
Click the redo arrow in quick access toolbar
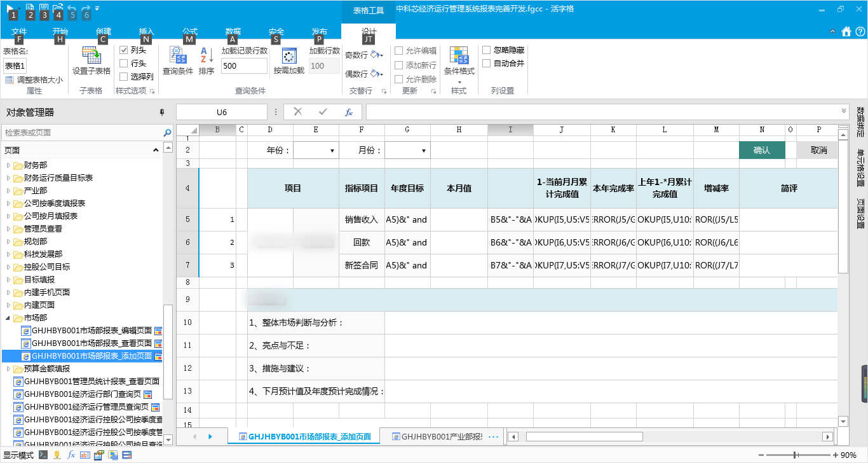(86, 8)
